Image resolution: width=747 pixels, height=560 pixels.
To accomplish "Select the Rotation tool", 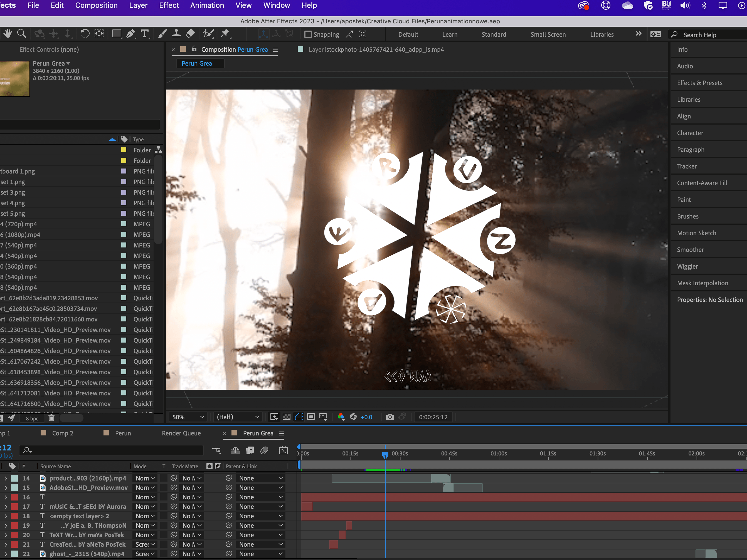I will 85,33.
